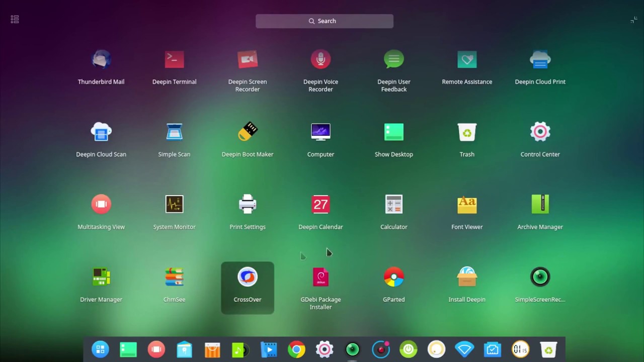The width and height of the screenshot is (644, 362).
Task: Launch Font Viewer
Action: point(467,204)
